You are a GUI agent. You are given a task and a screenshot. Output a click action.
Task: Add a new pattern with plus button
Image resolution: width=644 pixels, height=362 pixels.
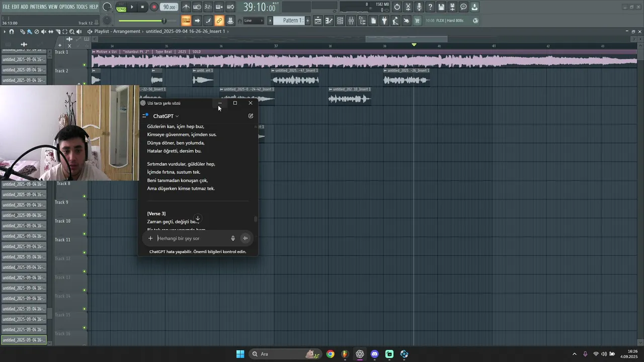tap(307, 21)
